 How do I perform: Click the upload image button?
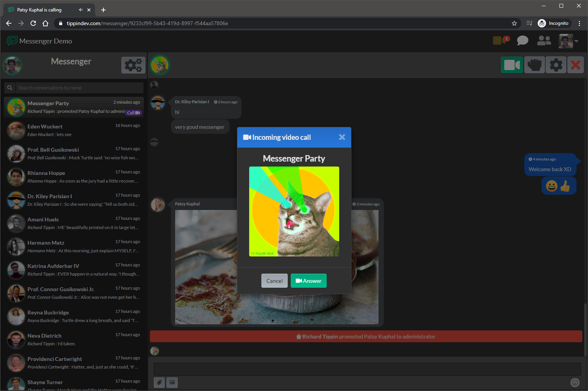coord(172,382)
